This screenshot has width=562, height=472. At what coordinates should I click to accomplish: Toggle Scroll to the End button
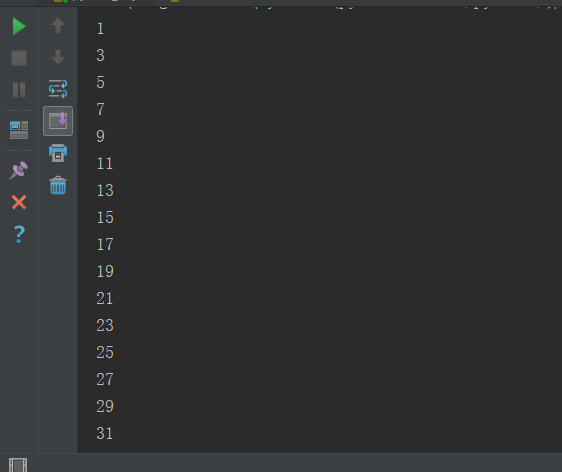coord(58,121)
